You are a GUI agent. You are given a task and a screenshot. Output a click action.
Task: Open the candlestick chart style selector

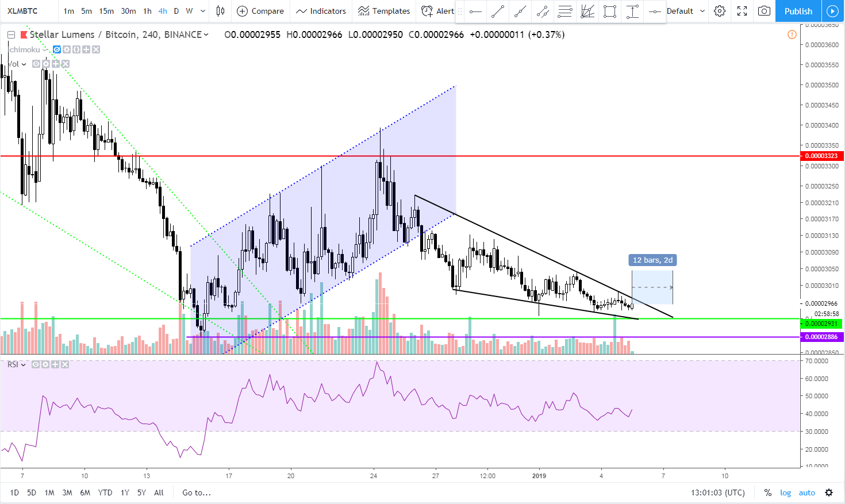[220, 11]
